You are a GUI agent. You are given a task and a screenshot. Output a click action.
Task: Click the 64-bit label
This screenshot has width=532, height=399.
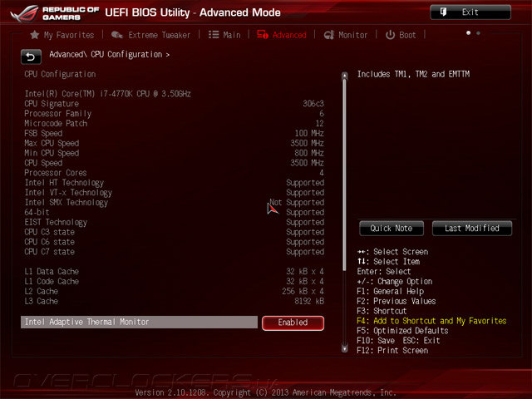coord(37,213)
